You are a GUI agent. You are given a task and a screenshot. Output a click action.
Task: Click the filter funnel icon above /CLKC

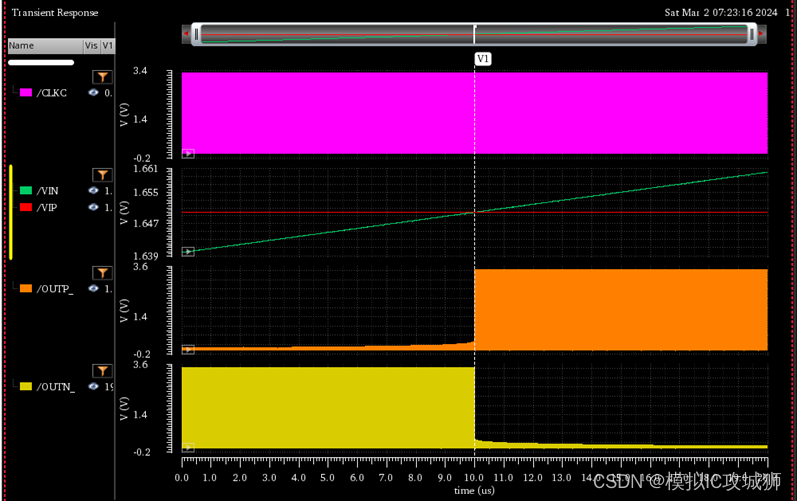coord(103,77)
